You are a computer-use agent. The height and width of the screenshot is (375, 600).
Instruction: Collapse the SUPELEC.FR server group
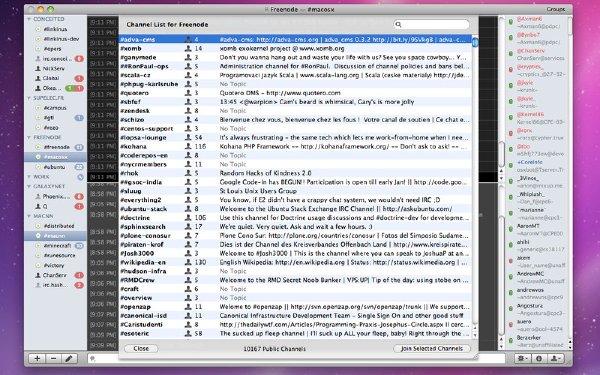[29, 98]
